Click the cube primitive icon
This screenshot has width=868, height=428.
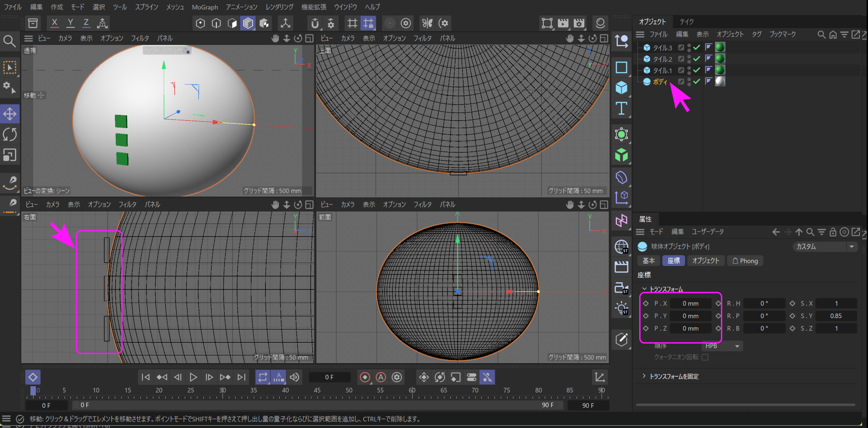click(x=621, y=88)
